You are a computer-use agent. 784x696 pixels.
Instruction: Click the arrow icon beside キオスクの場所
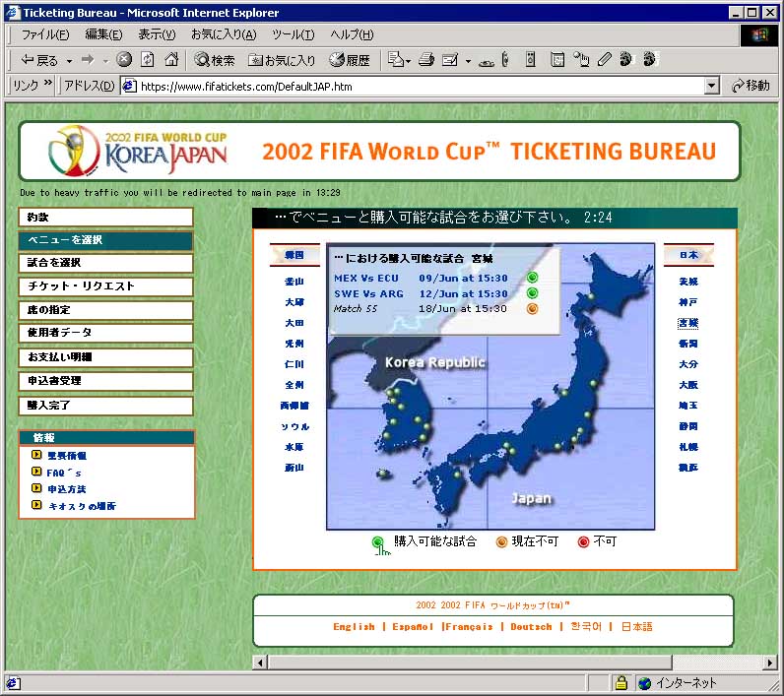point(36,505)
